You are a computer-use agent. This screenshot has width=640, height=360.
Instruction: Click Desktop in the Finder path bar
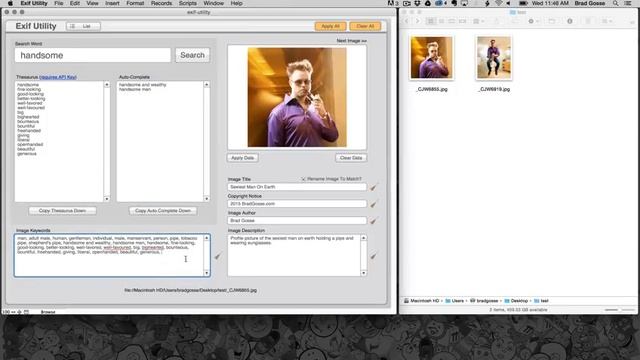pyautogui.click(x=516, y=301)
